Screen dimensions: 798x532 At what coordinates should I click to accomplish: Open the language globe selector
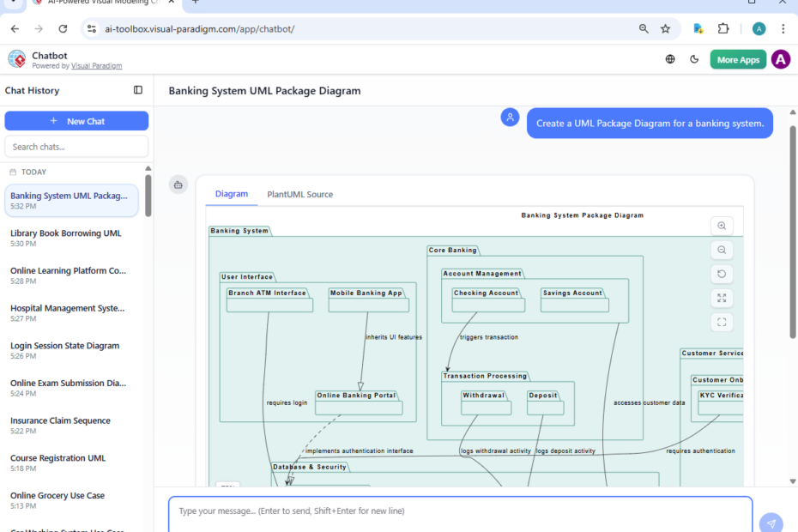click(x=670, y=59)
